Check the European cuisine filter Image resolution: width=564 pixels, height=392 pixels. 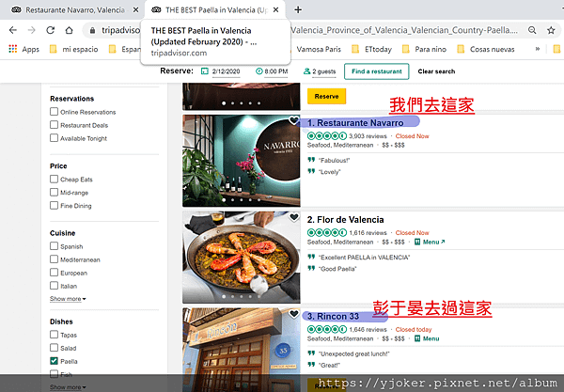coord(54,273)
